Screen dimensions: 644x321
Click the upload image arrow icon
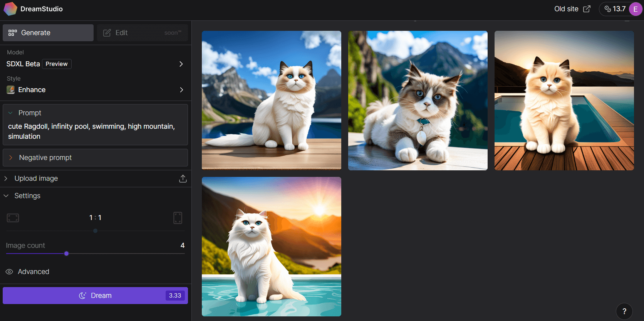pos(183,178)
